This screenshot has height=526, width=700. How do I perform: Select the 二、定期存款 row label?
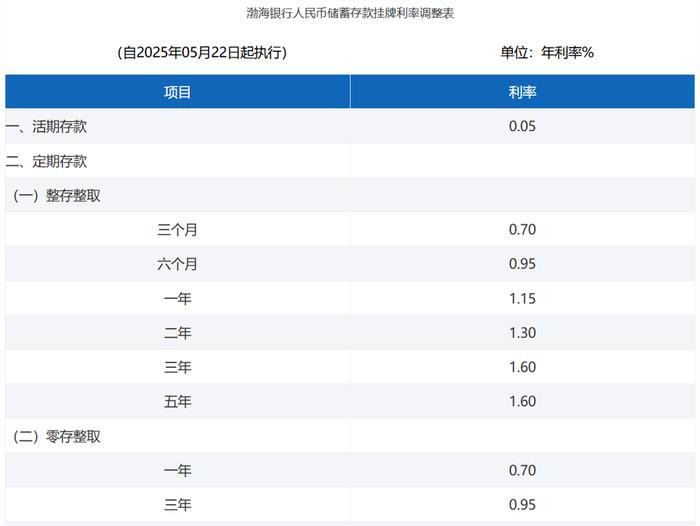coord(46,161)
